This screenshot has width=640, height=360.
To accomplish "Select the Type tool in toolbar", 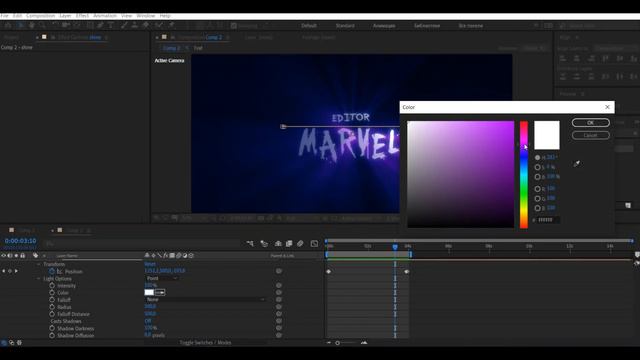I will point(111,25).
